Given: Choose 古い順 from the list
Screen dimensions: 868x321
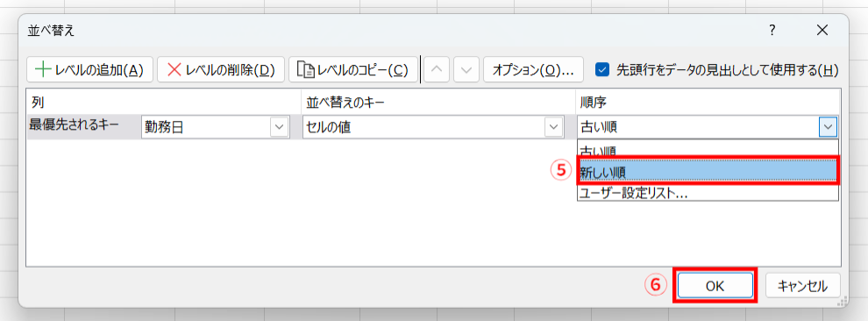Looking at the screenshot, I should [x=708, y=150].
